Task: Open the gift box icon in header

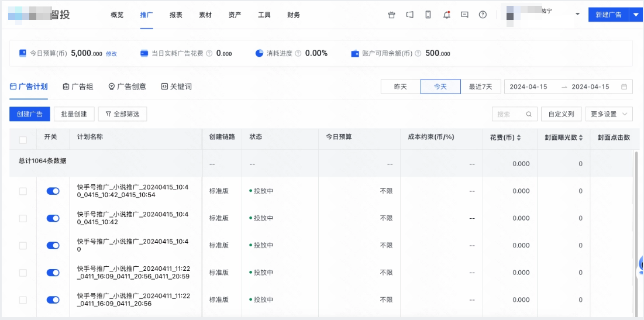Action: click(391, 15)
